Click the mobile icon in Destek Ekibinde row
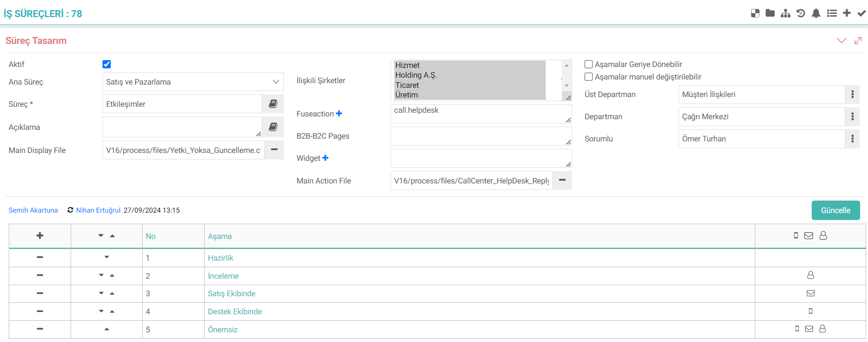Viewport: 868px width, 342px height. tap(810, 311)
